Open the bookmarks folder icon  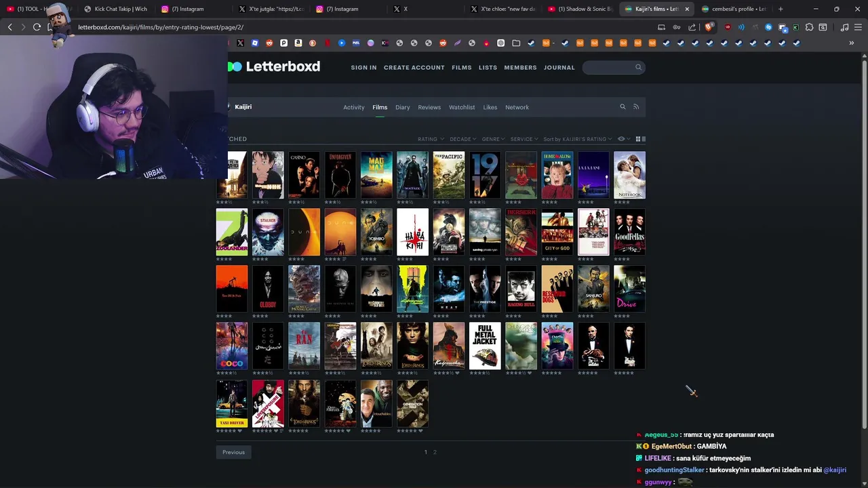point(516,43)
